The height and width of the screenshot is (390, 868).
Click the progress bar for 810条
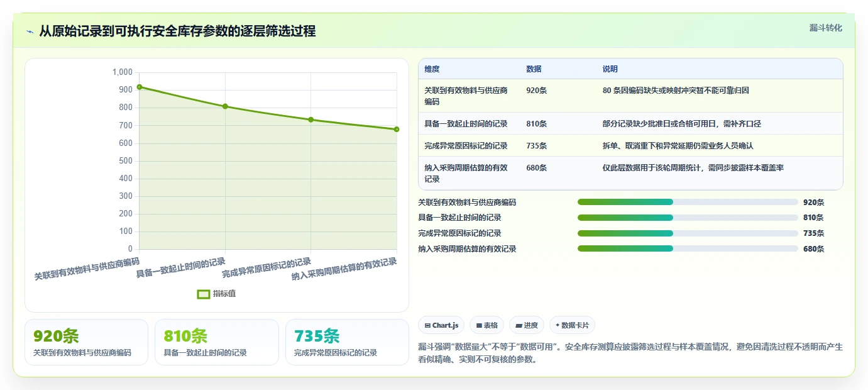(x=688, y=218)
